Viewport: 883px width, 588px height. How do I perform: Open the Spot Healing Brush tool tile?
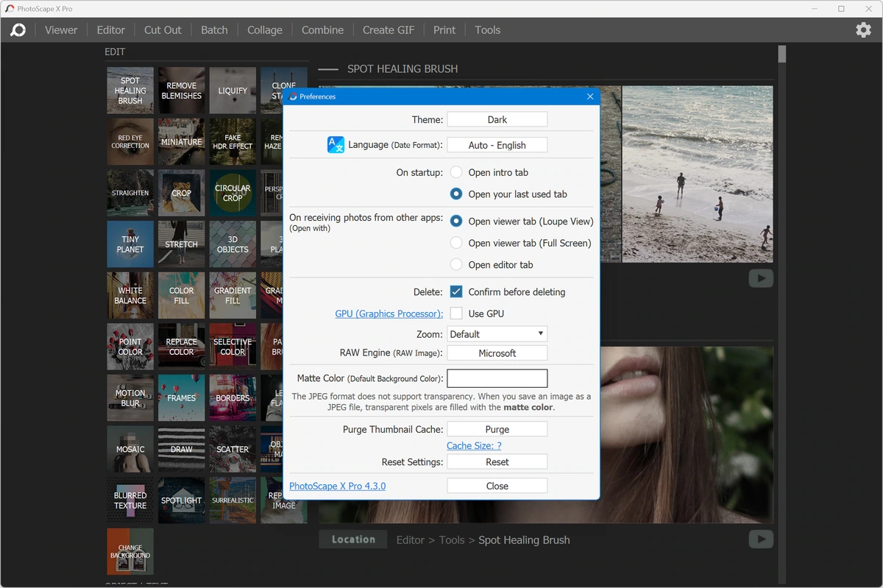coord(130,91)
